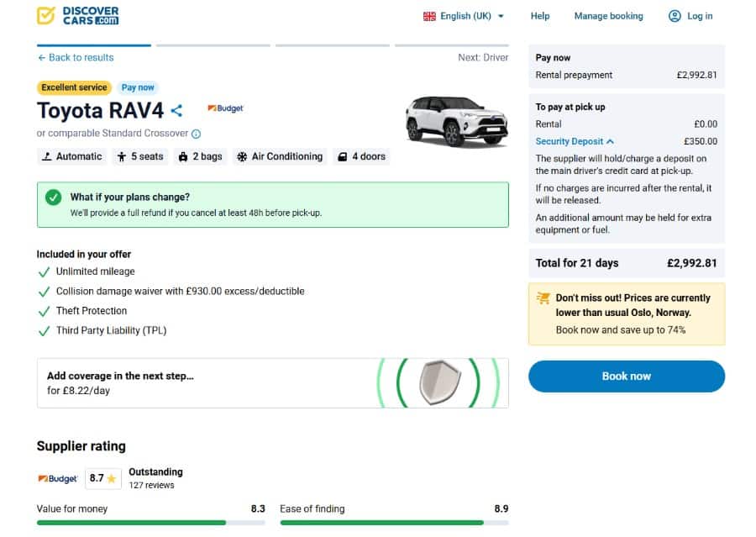Click the Collision damage waiver checkmark

tap(44, 292)
